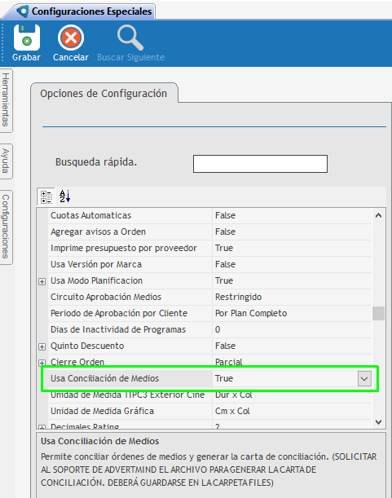Select the Configuraciones Especiales window tab
The height and width of the screenshot is (498, 392).
tap(80, 11)
